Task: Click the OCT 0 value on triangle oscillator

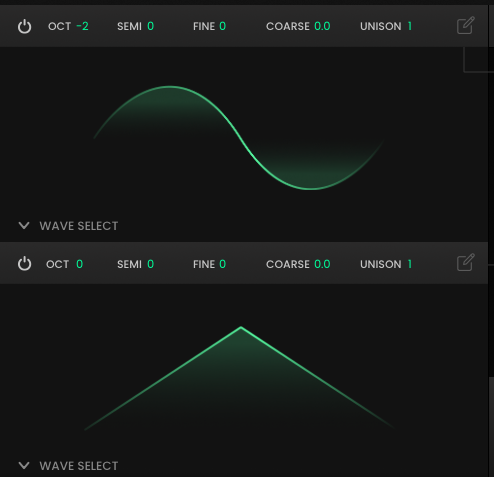Action: click(79, 264)
